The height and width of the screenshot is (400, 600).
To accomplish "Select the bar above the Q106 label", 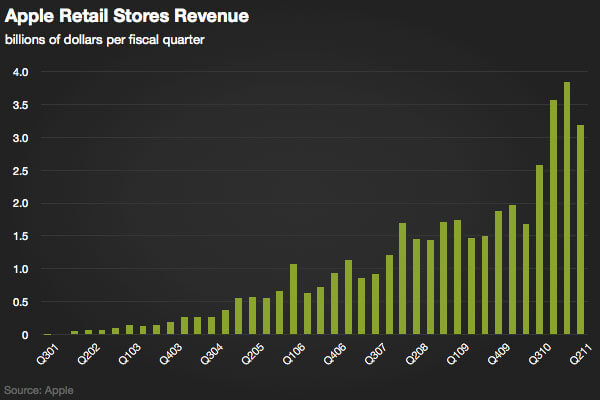I will click(293, 299).
